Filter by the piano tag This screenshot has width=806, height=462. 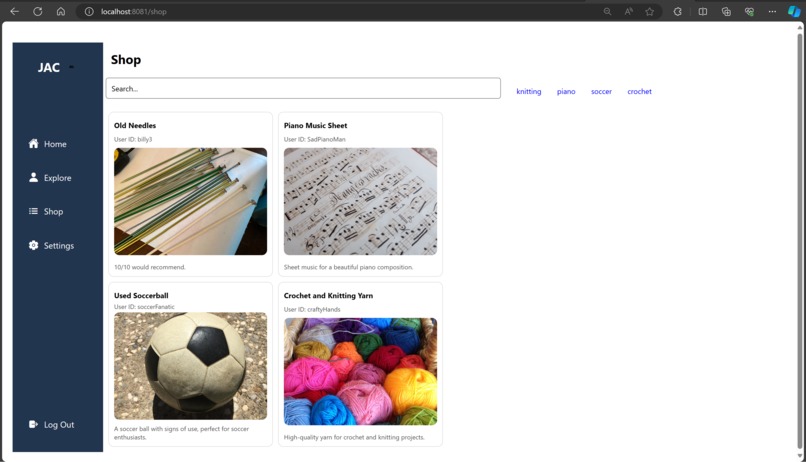pyautogui.click(x=566, y=91)
